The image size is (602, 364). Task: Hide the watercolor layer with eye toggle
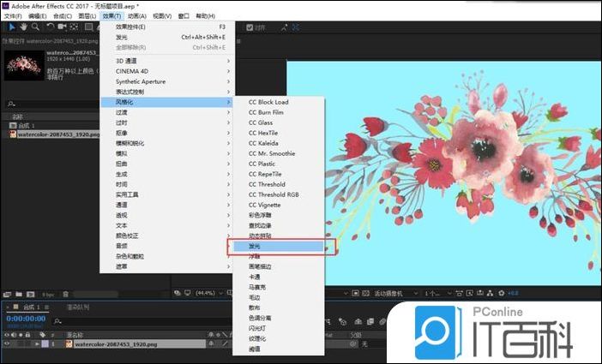point(7,343)
